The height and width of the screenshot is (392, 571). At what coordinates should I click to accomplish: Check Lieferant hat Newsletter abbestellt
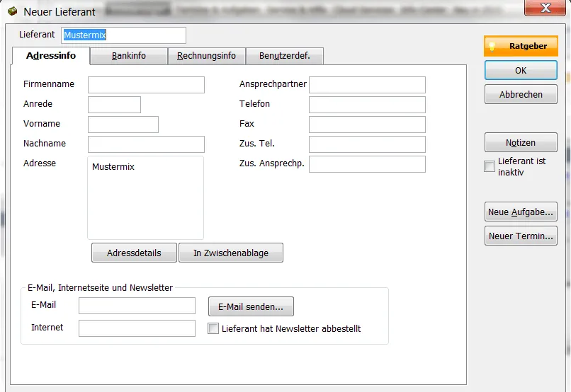pyautogui.click(x=213, y=328)
